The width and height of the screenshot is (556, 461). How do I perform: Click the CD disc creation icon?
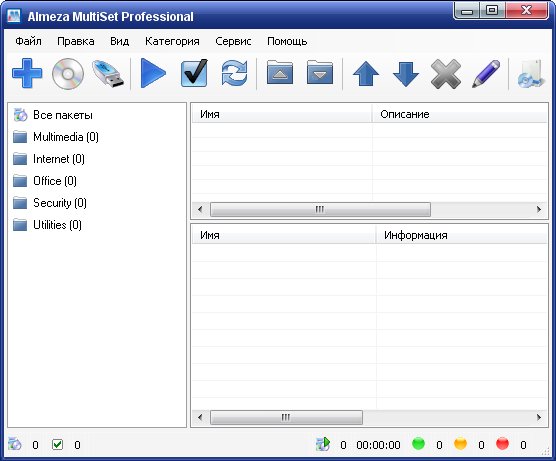pos(68,74)
